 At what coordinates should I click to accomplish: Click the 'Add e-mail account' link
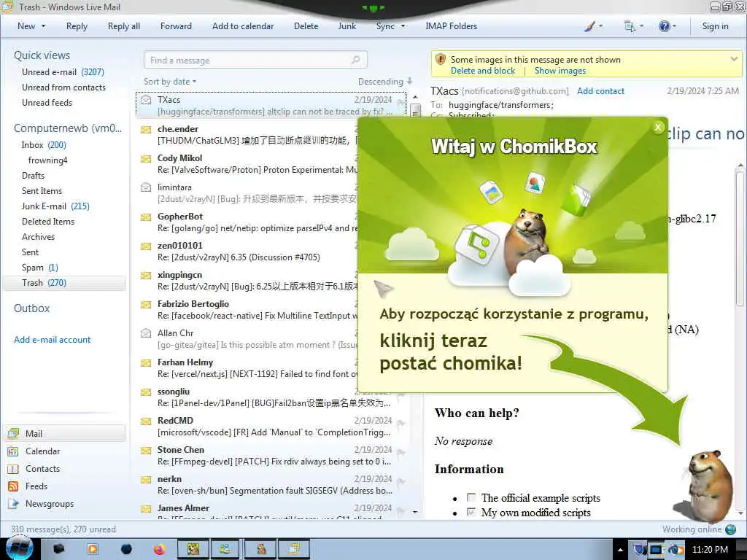[x=52, y=340]
